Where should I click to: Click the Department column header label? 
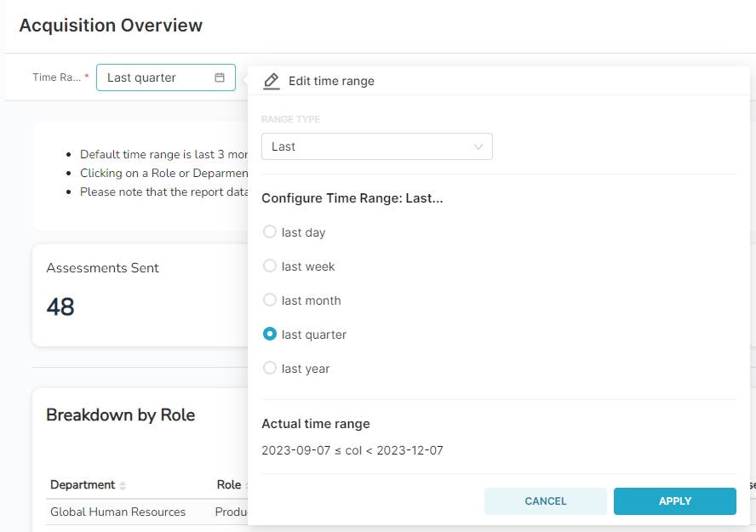[83, 484]
